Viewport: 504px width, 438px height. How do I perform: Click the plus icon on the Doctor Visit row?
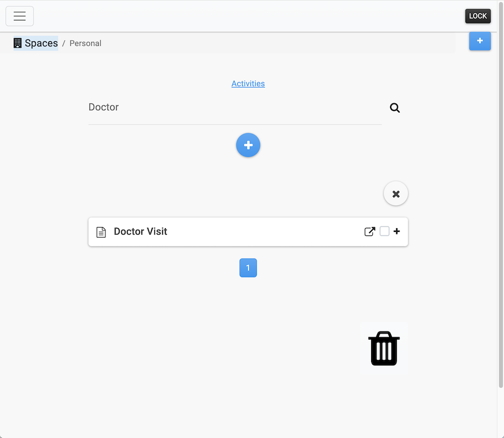pos(397,231)
